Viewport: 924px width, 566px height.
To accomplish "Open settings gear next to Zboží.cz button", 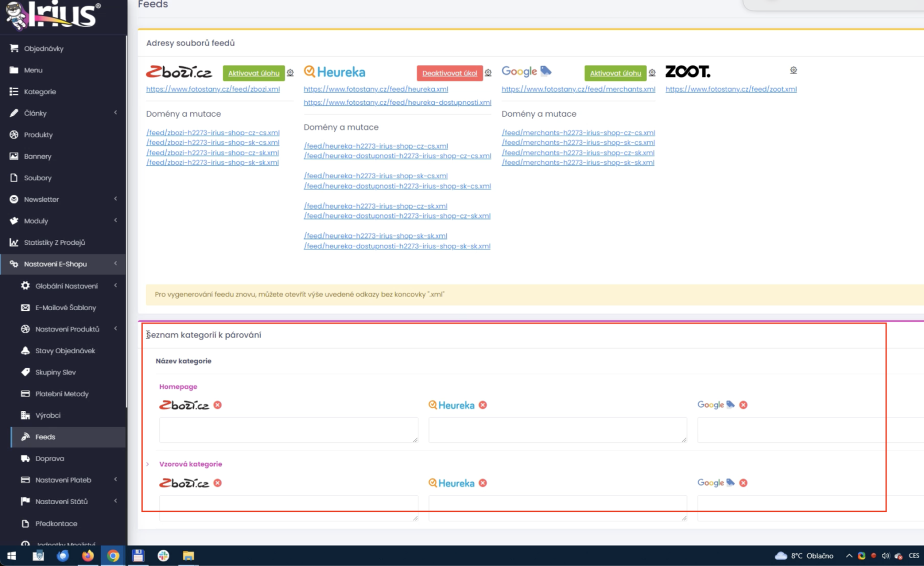I will [290, 73].
